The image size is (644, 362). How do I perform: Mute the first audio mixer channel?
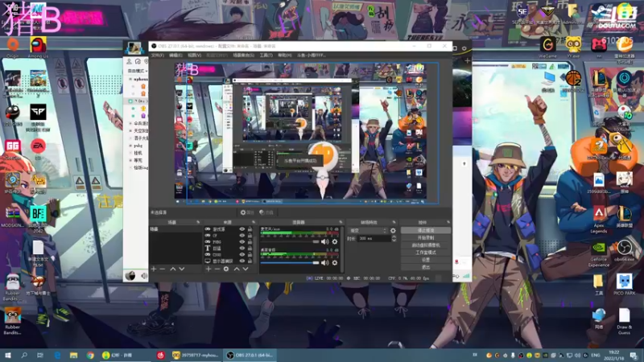point(325,242)
